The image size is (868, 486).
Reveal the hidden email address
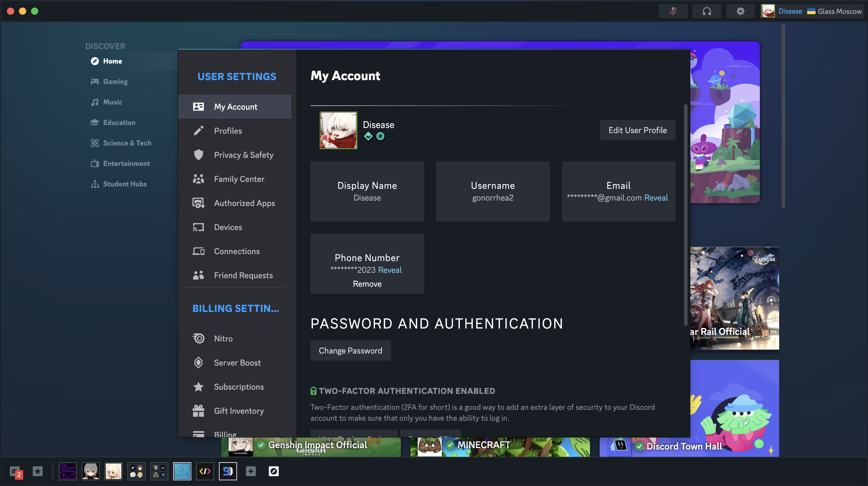tap(656, 198)
